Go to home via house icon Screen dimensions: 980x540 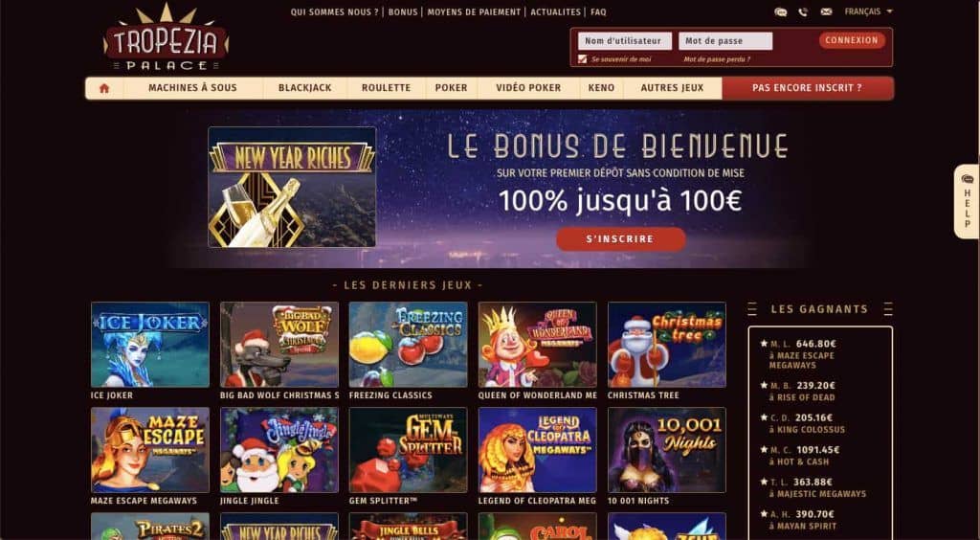[x=104, y=88]
